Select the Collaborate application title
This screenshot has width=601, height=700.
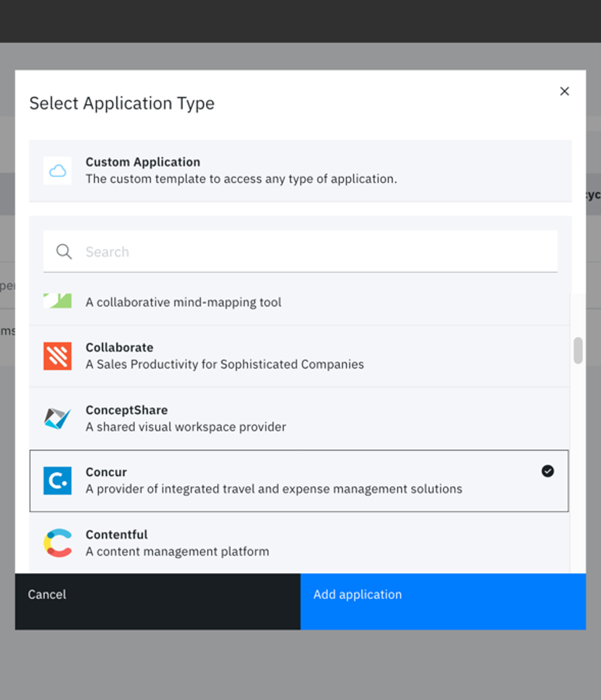[119, 348]
